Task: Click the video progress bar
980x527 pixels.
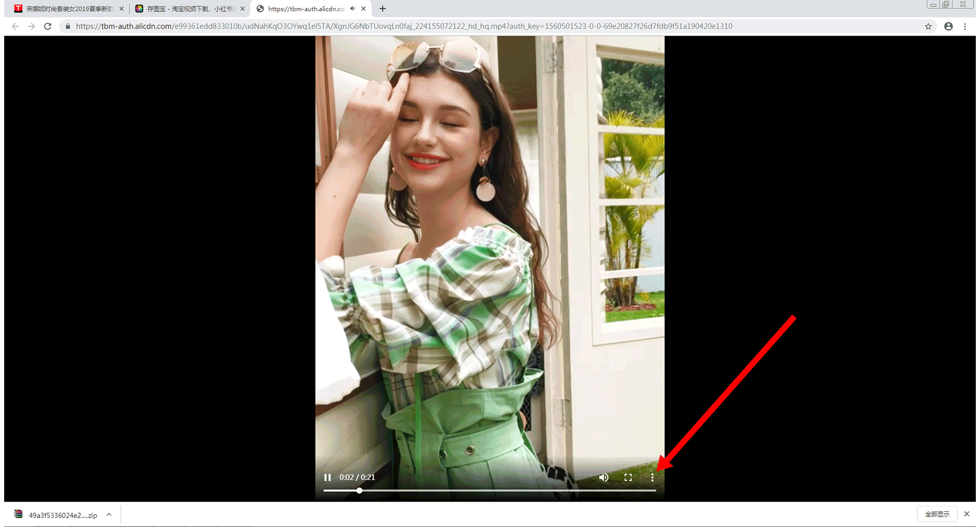Action: pos(489,490)
